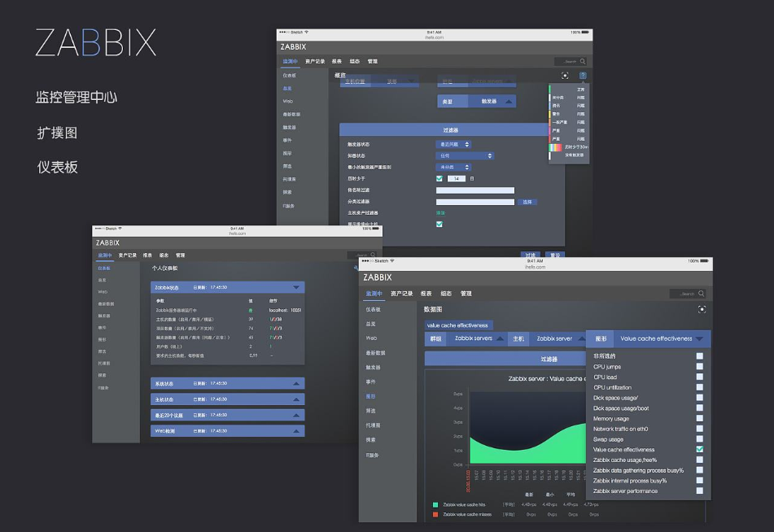
Task: Click the ZABBIX logo in the dashboard window
Action: tap(107, 242)
